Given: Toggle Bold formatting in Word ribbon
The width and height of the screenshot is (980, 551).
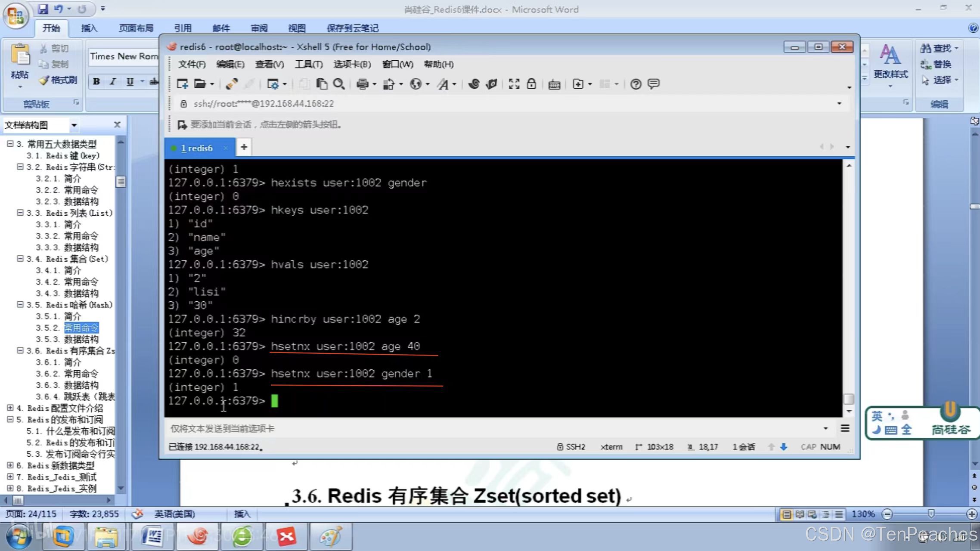Looking at the screenshot, I should click(x=96, y=81).
